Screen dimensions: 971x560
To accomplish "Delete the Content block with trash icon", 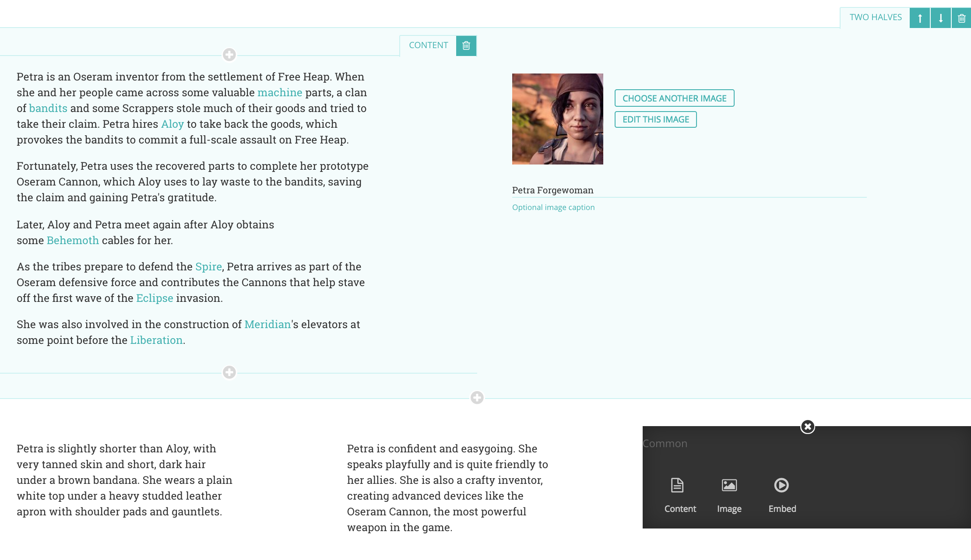I will (466, 45).
